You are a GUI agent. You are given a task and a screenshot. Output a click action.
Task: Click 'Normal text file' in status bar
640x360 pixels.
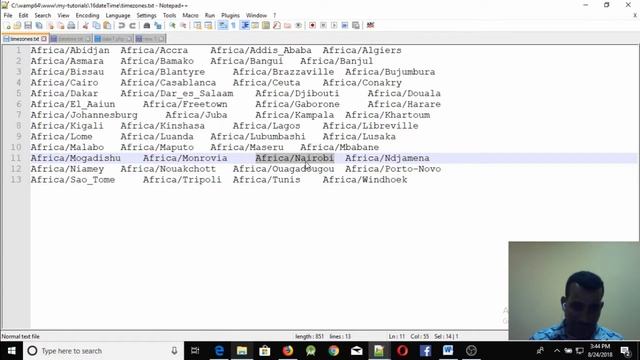tap(20, 337)
